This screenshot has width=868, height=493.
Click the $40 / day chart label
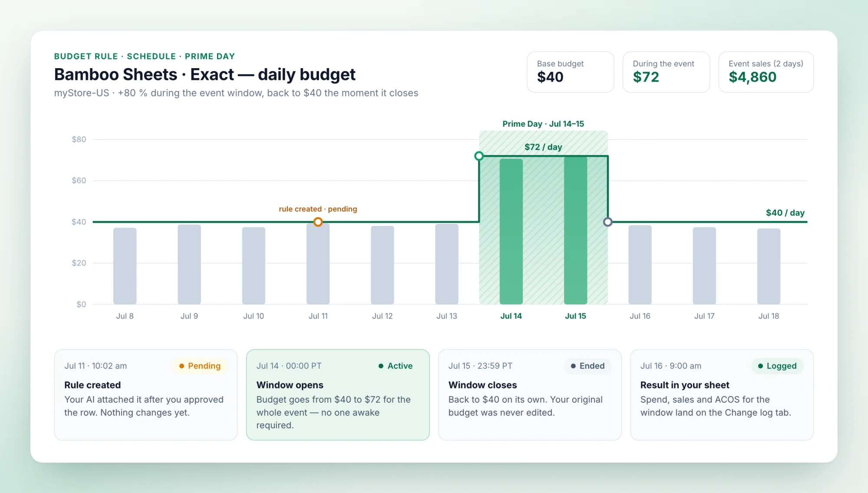[x=785, y=213]
